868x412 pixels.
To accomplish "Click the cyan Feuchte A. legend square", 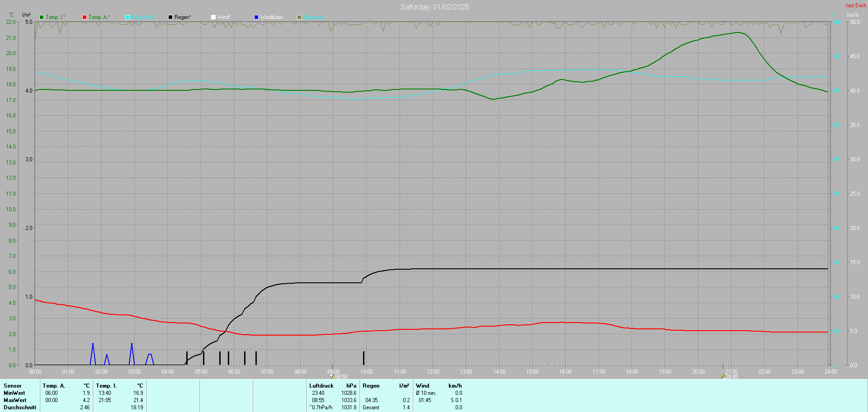I will click(x=127, y=17).
